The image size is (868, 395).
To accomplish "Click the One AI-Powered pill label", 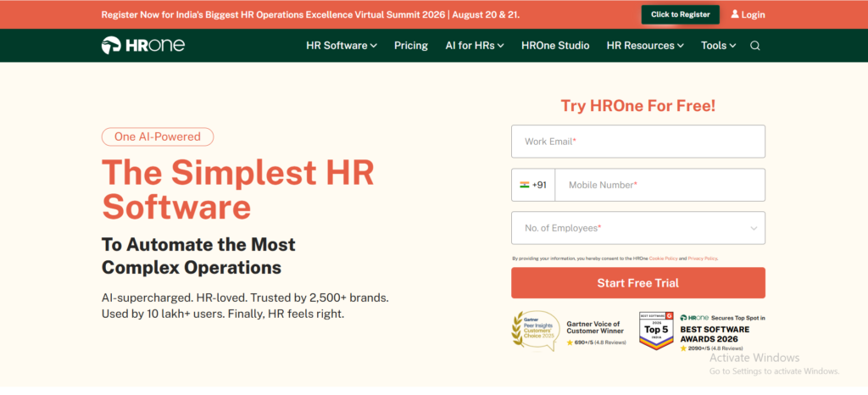I will pos(158,136).
